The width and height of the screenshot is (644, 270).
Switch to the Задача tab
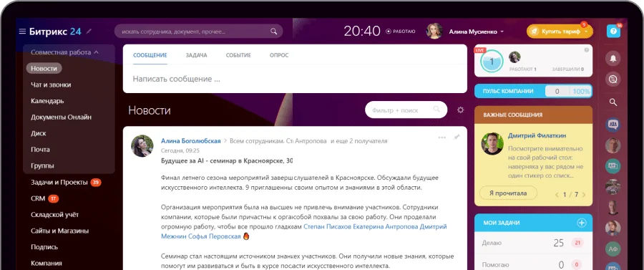click(x=196, y=55)
